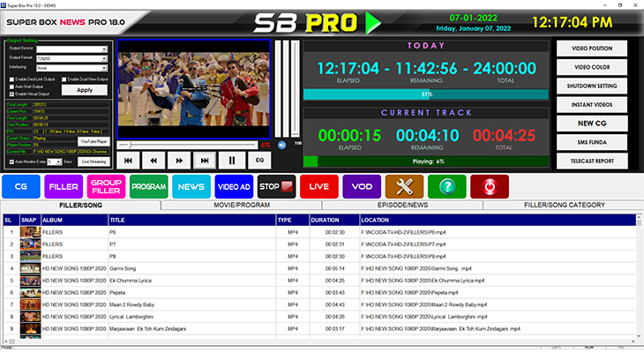This screenshot has height=353, width=644.
Task: Open SHUTDOWN SETTING
Action: (592, 86)
